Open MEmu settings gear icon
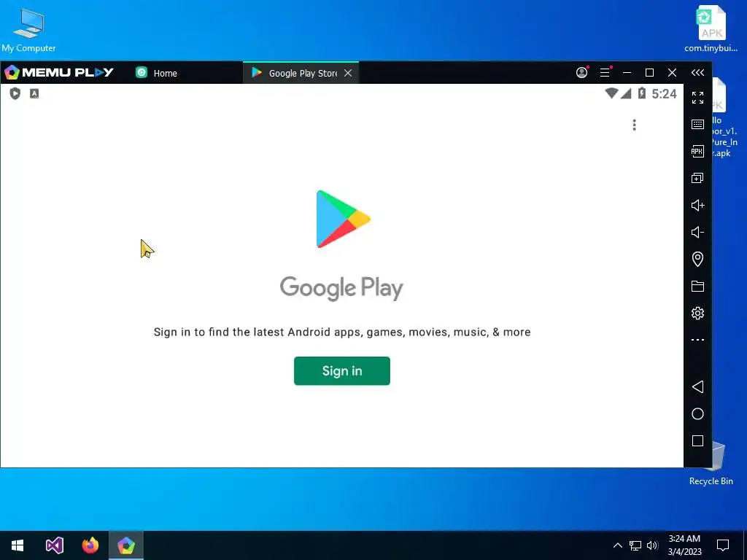 (x=697, y=313)
